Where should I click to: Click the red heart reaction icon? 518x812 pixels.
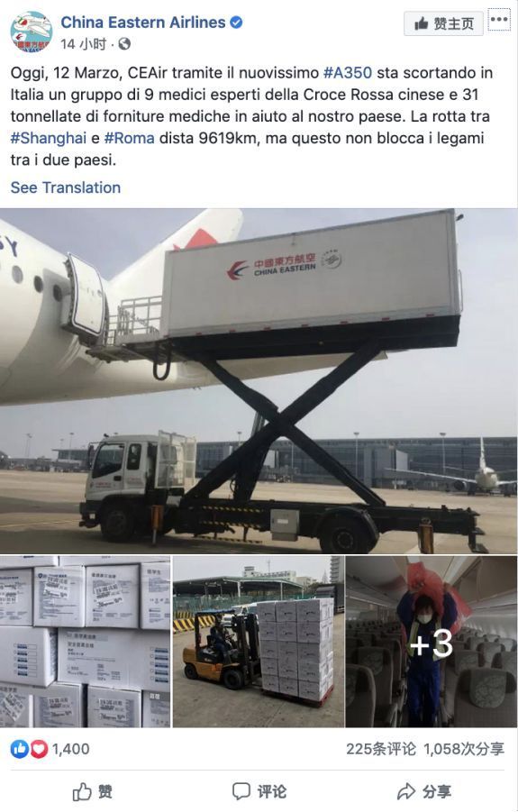click(x=39, y=749)
